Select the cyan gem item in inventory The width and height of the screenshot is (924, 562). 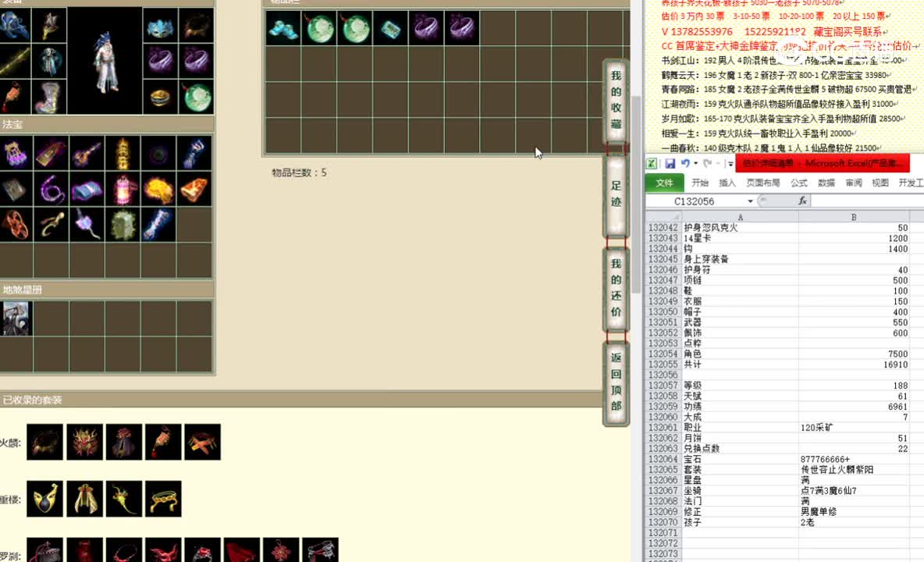[x=390, y=27]
